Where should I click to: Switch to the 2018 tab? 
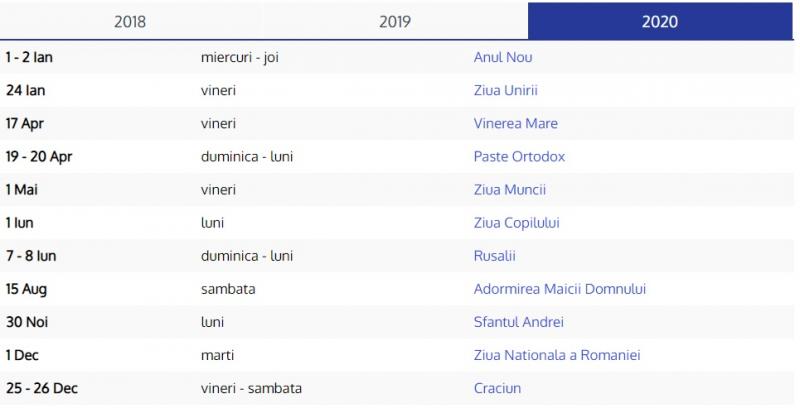pos(130,21)
